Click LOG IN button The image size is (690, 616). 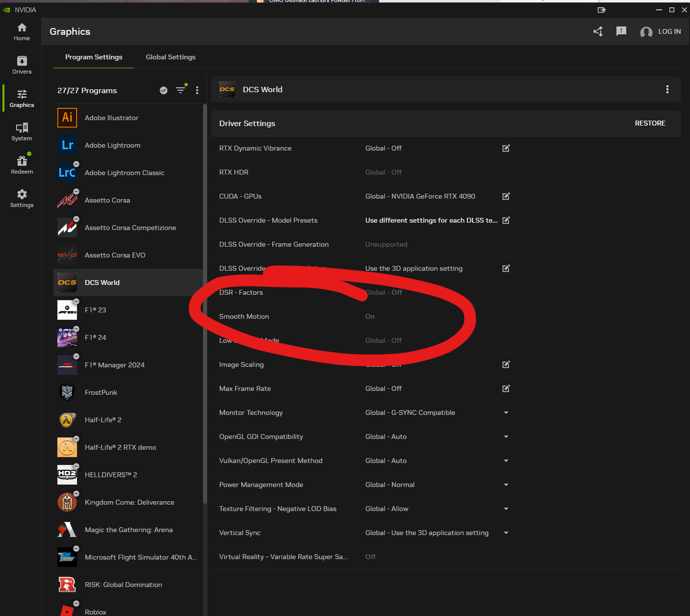click(x=661, y=31)
